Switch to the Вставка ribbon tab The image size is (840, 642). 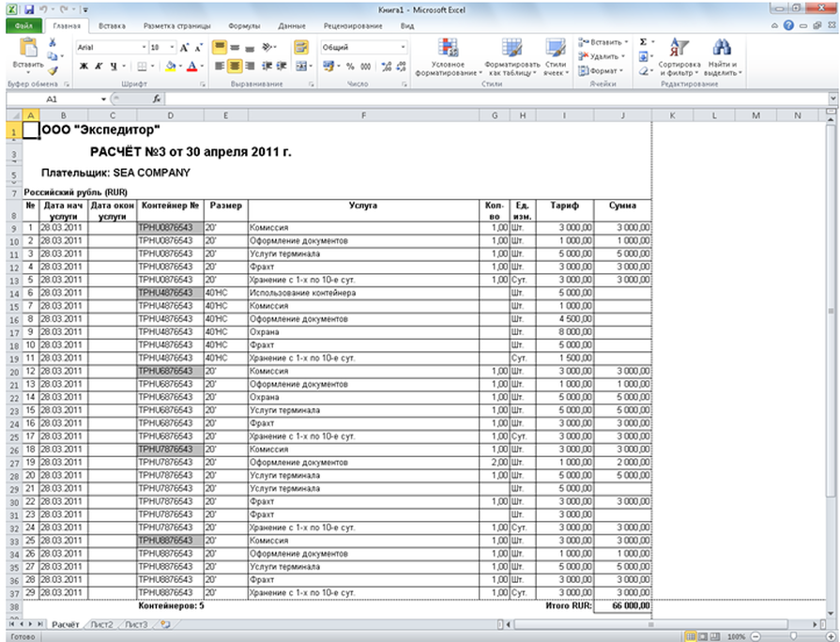[112, 25]
